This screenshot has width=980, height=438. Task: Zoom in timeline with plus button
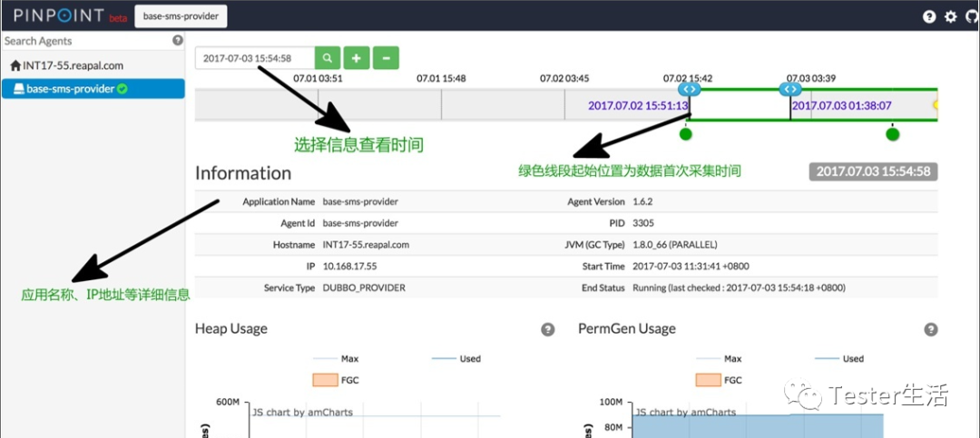pos(357,58)
